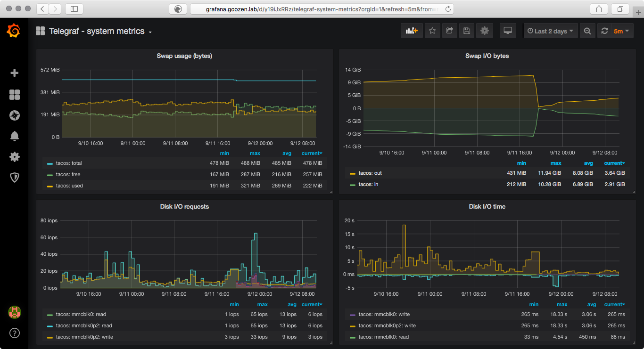
Task: Sort Disk I/O time legend by min
Action: (x=534, y=304)
